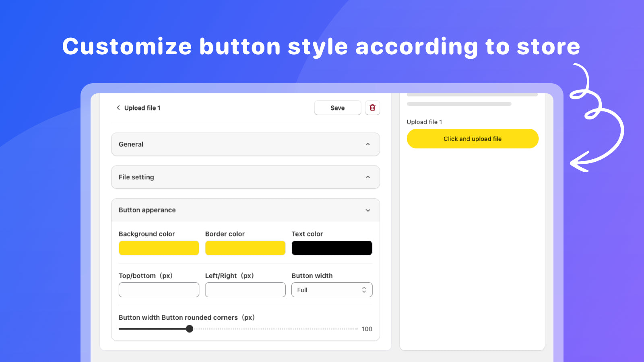The height and width of the screenshot is (362, 644).
Task: Click the red trash delete icon
Action: click(372, 108)
